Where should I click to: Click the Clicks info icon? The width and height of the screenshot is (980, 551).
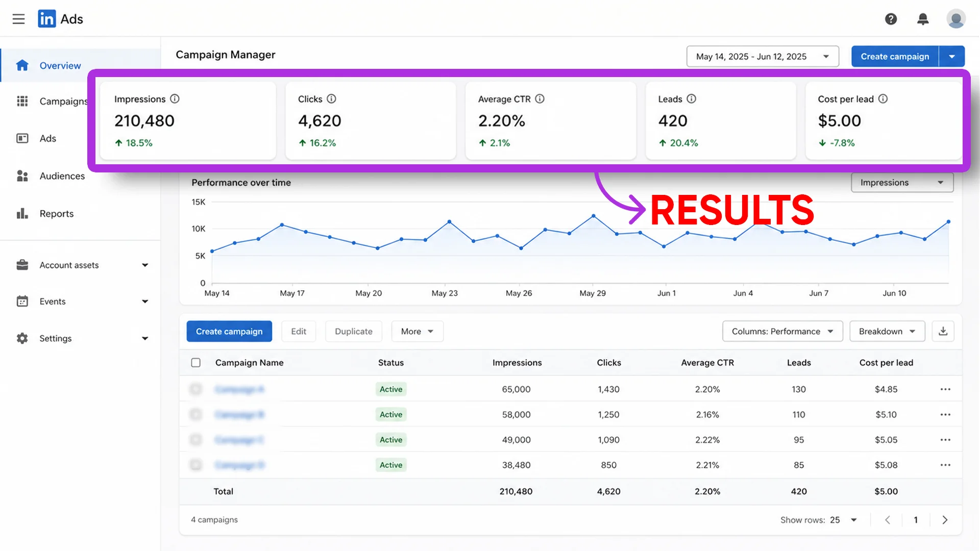[x=331, y=98]
